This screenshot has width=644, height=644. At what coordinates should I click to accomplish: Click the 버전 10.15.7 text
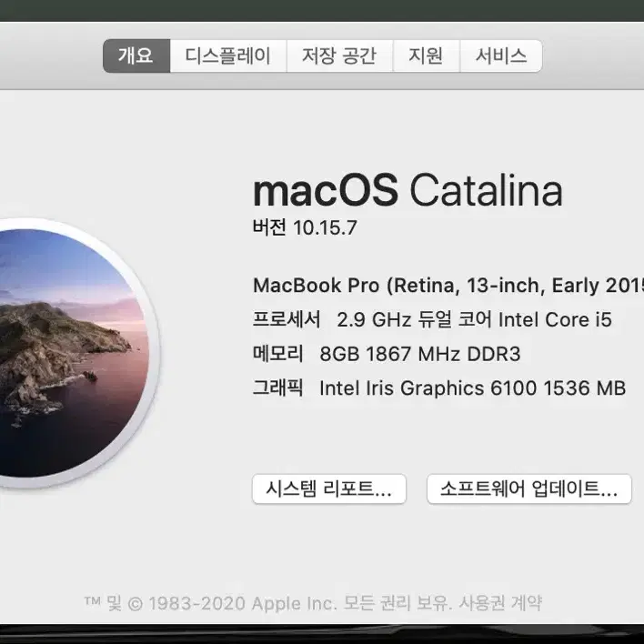305,227
